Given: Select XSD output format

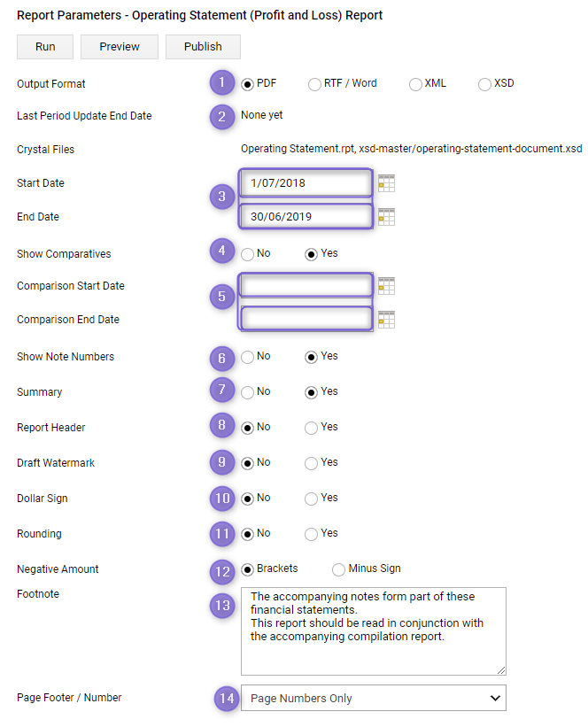Looking at the screenshot, I should pyautogui.click(x=484, y=84).
